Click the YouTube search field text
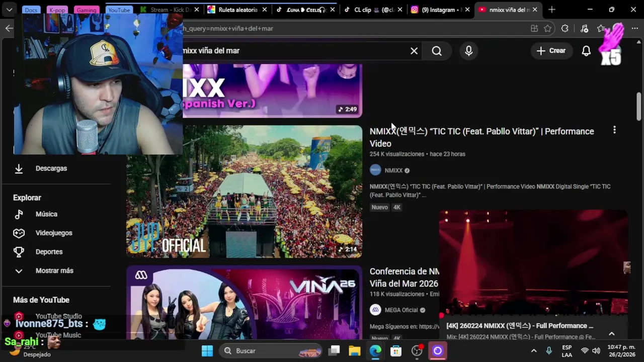 pos(211,51)
